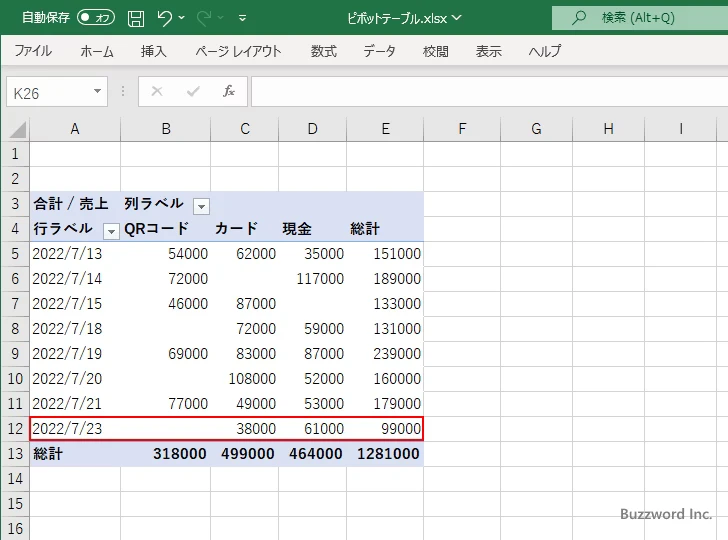Viewport: 728px width, 540px height.
Task: Click cell with value 117000
Action: pos(312,279)
